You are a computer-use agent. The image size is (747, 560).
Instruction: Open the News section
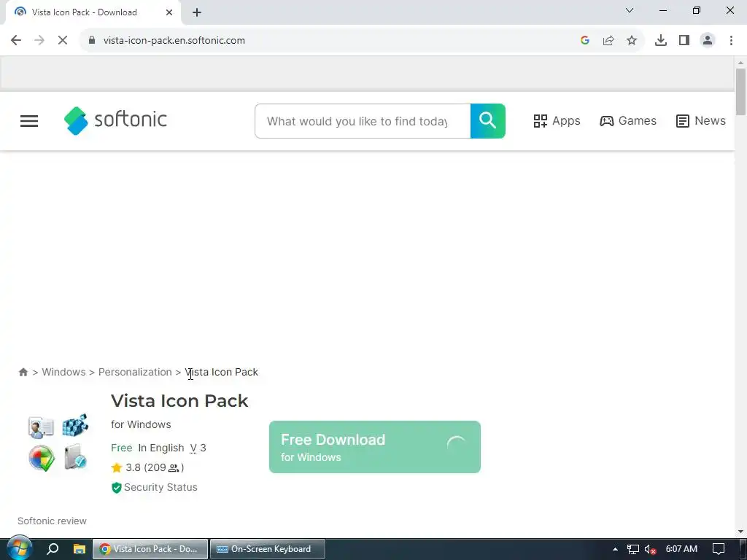(701, 121)
